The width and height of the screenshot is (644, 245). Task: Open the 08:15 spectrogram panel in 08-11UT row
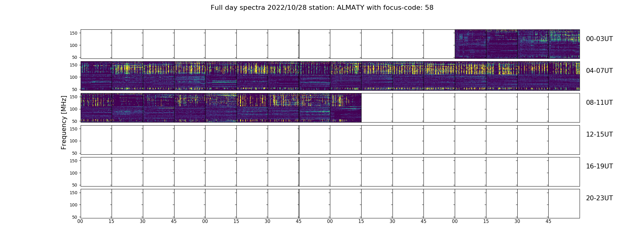pyautogui.click(x=127, y=108)
